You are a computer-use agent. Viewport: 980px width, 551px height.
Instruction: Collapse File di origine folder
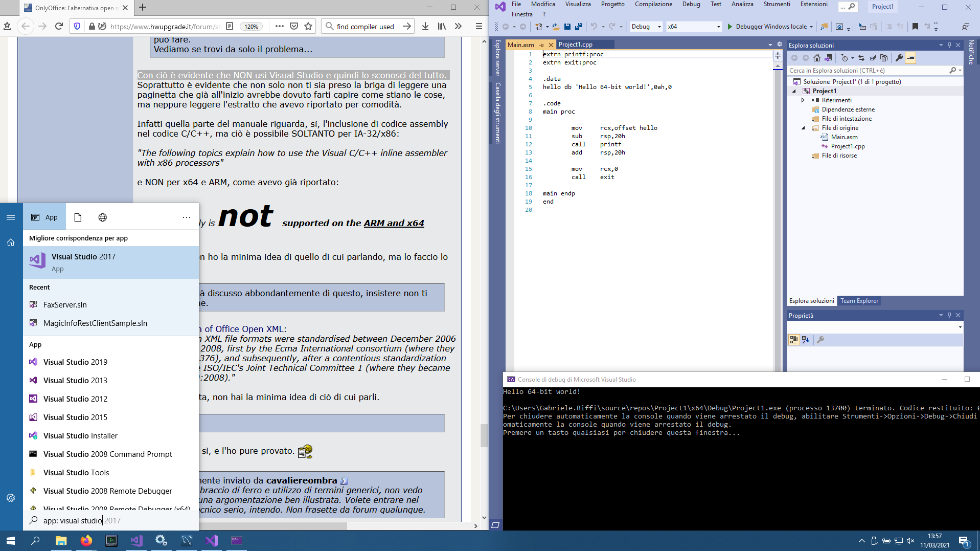(803, 128)
